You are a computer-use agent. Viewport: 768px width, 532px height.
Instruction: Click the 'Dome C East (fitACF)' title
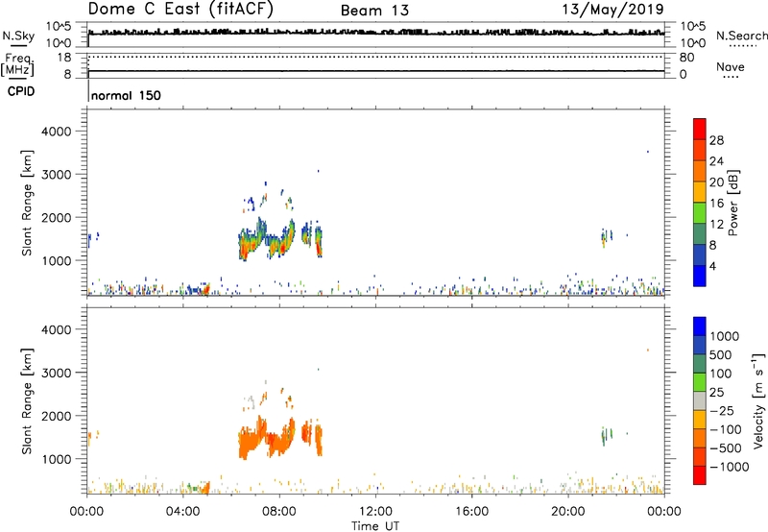(x=180, y=10)
